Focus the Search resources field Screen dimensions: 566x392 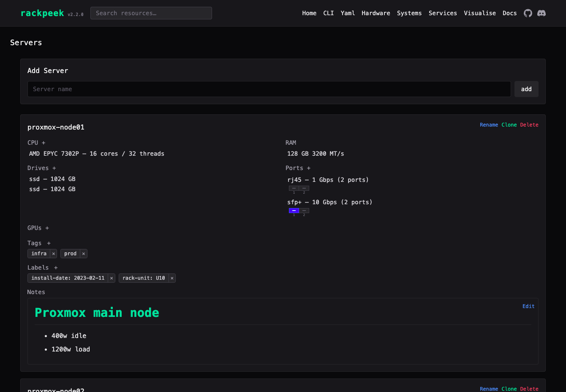click(151, 13)
